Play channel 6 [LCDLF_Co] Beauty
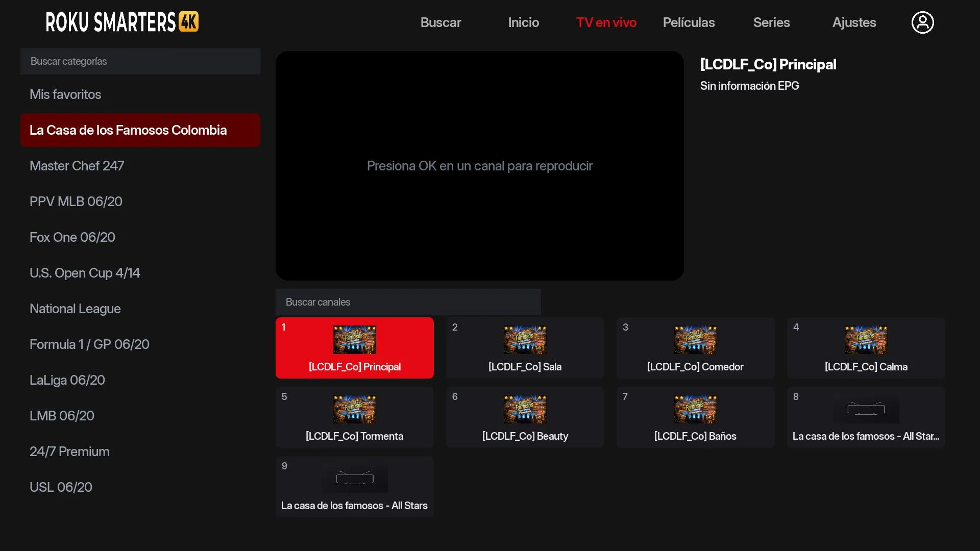The height and width of the screenshot is (551, 980). point(525,417)
